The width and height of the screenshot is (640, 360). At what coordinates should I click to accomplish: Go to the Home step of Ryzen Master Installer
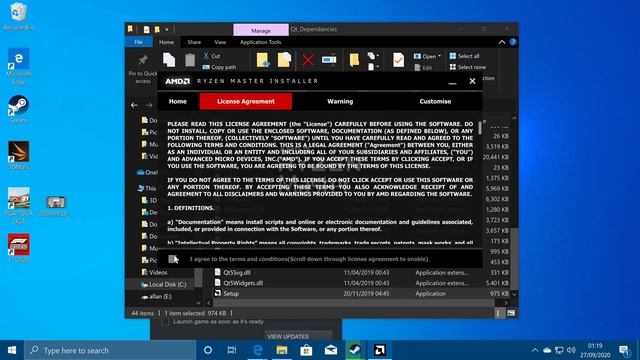[178, 101]
